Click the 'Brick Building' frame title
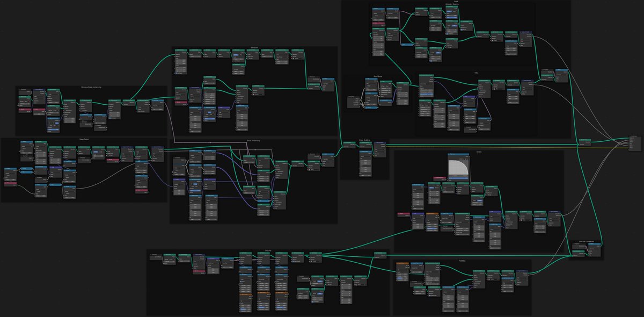This screenshot has width=644, height=317. click(364, 139)
